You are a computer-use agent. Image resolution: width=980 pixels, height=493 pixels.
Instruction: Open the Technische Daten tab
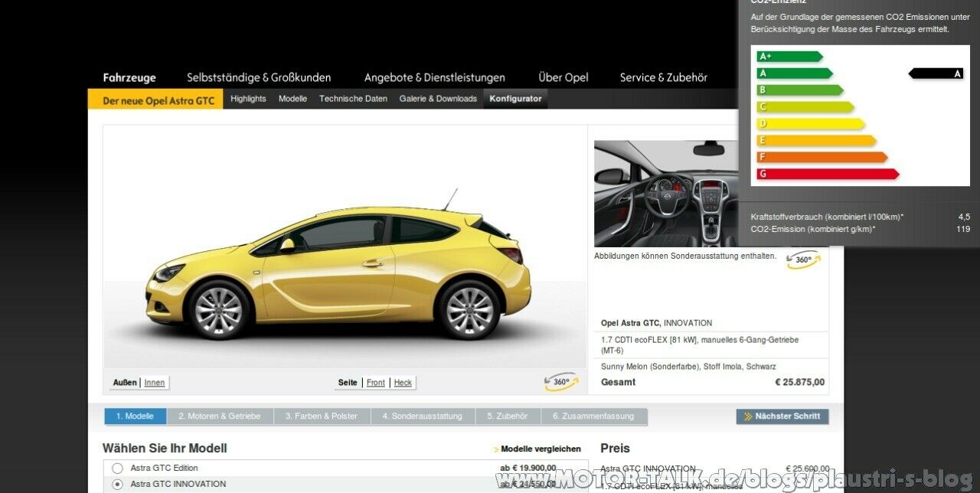[353, 99]
